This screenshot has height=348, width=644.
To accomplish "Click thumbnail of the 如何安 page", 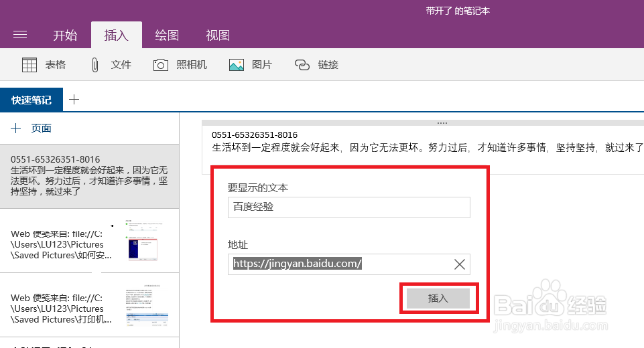I will point(143,241).
